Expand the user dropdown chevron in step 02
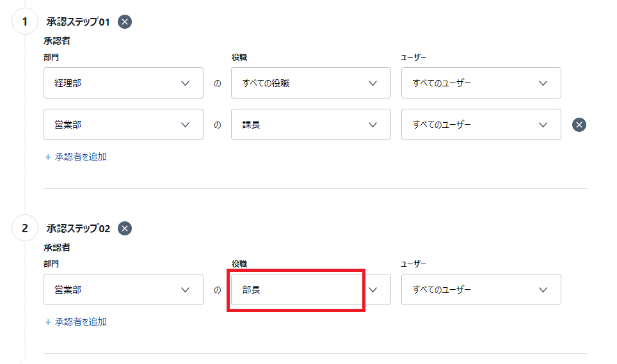Image resolution: width=617 pixels, height=364 pixels. pos(543,290)
